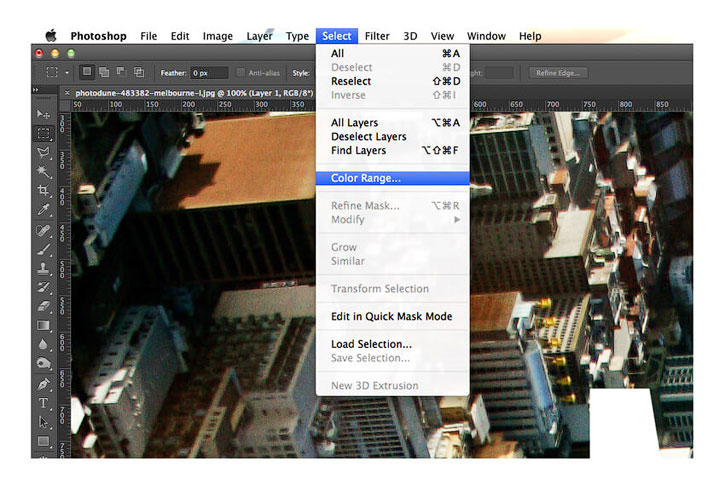Choose Find Layers menu entry
Image resolution: width=725 pixels, height=496 pixels.
point(393,151)
